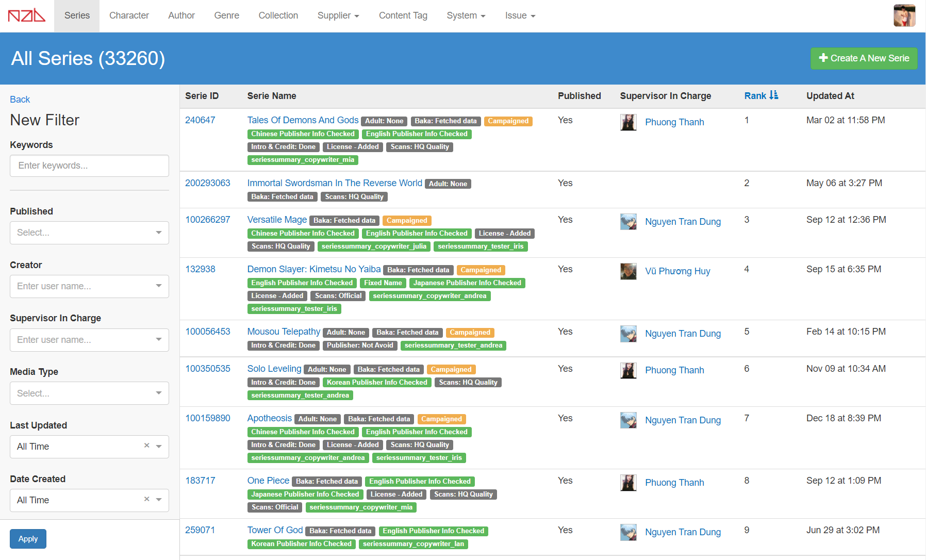
Task: Clear the Date Created filter value
Action: tap(146, 499)
